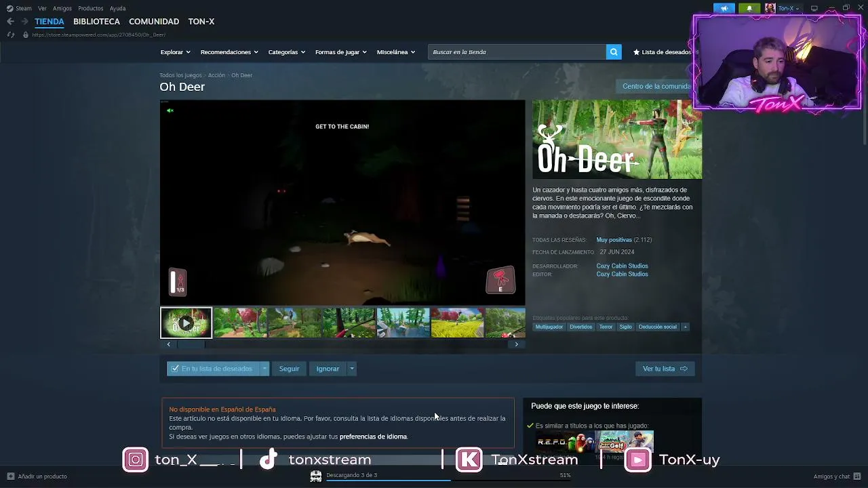
Task: Open the blue megaphone announcements icon
Action: (724, 8)
